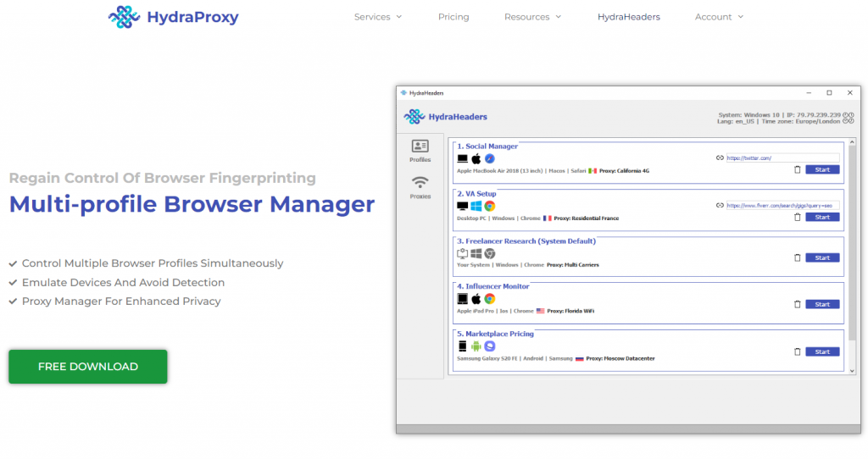868x459 pixels.
Task: Click the grey Windows icon in Freelancer Research
Action: (x=476, y=253)
